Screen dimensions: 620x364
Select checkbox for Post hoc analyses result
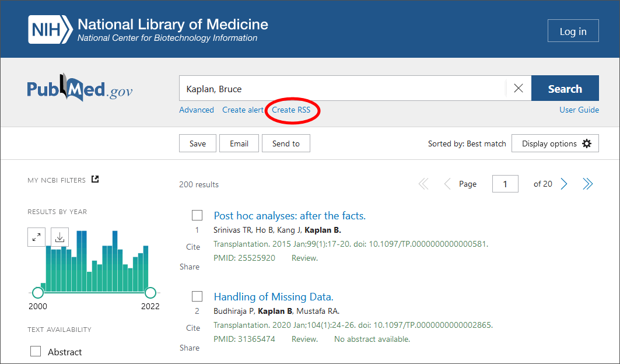pyautogui.click(x=197, y=215)
